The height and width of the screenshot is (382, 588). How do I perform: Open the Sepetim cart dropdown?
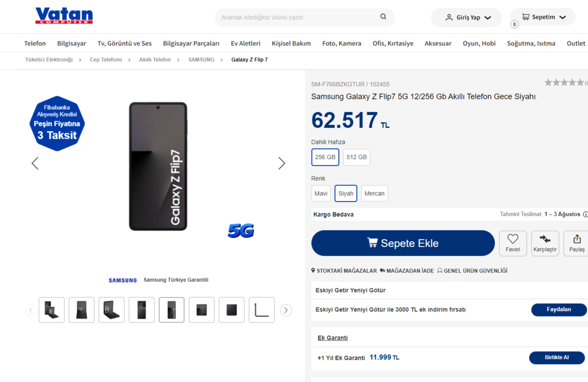[543, 17]
